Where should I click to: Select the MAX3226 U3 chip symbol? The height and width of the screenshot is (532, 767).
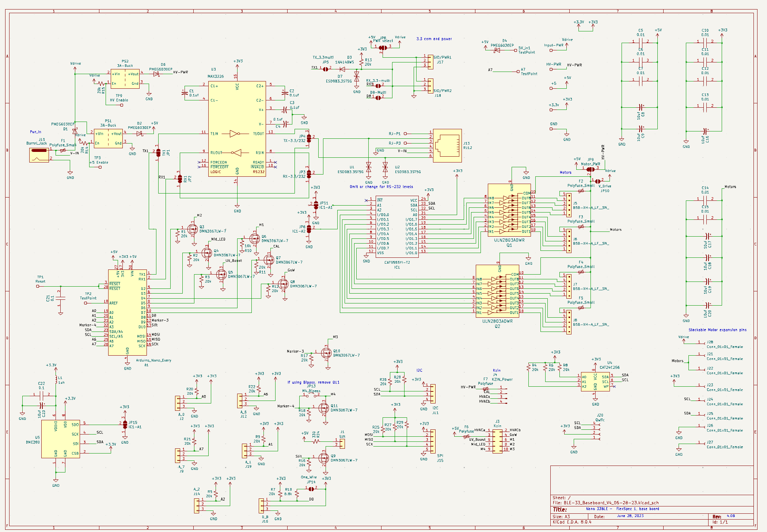pyautogui.click(x=237, y=129)
